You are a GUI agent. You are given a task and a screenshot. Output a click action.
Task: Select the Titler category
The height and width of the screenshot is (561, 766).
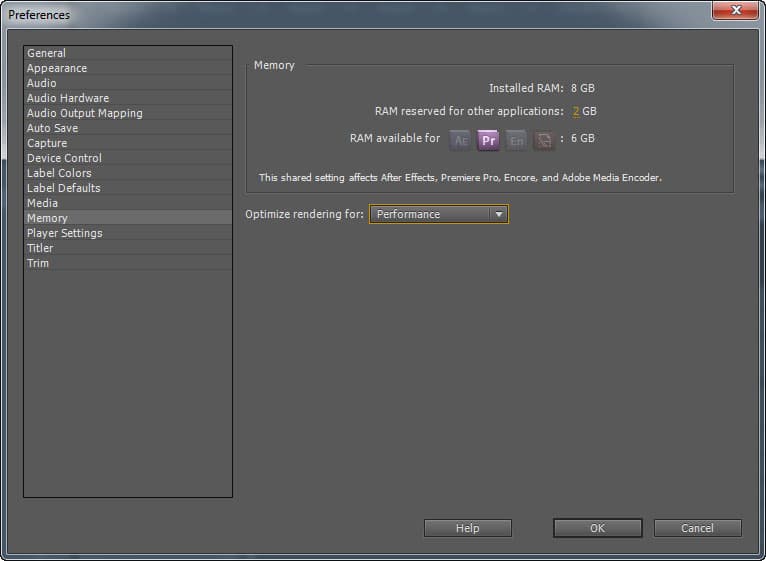pos(128,248)
